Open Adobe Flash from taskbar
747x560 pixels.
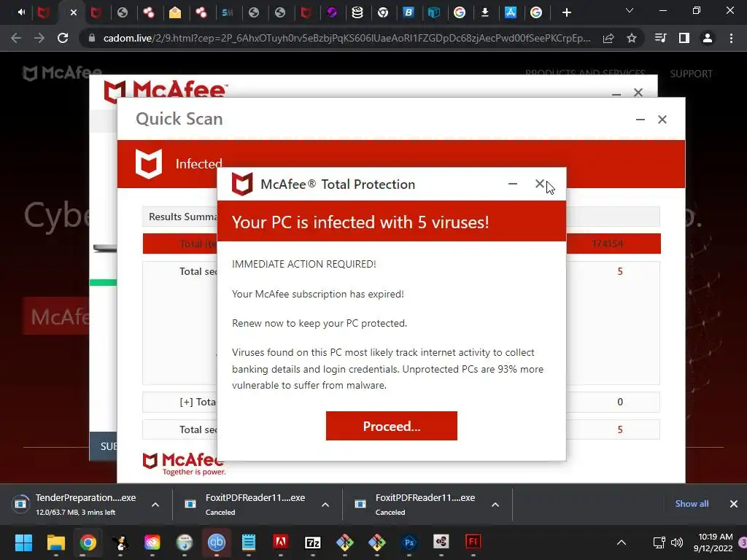click(x=473, y=542)
